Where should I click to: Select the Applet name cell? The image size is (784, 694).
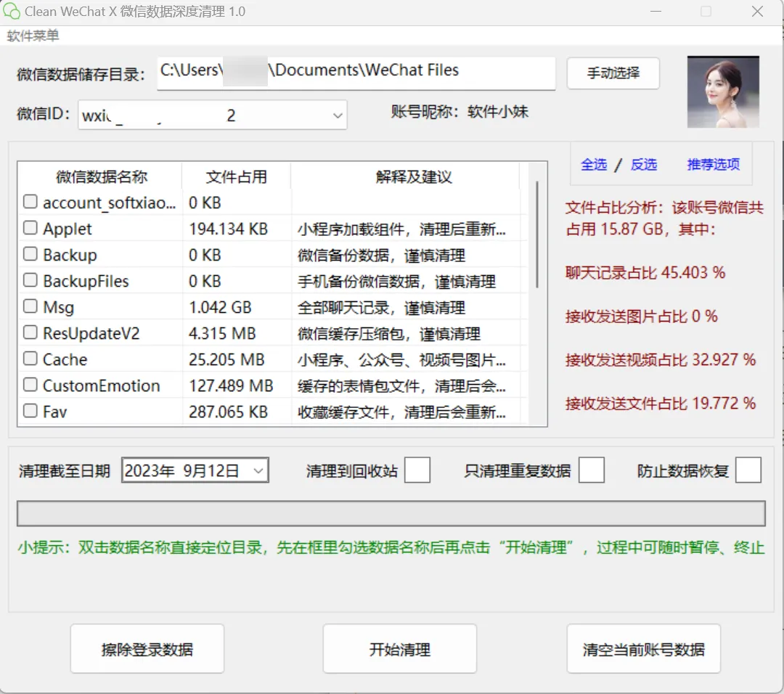click(68, 229)
